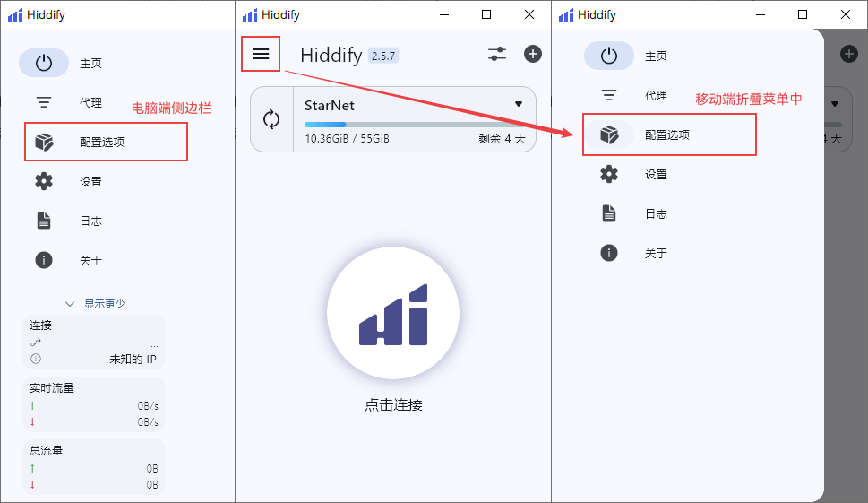Image resolution: width=868 pixels, height=503 pixels.
Task: Click the dimmed dropdown arrow behind the right drawer
Action: (x=835, y=104)
